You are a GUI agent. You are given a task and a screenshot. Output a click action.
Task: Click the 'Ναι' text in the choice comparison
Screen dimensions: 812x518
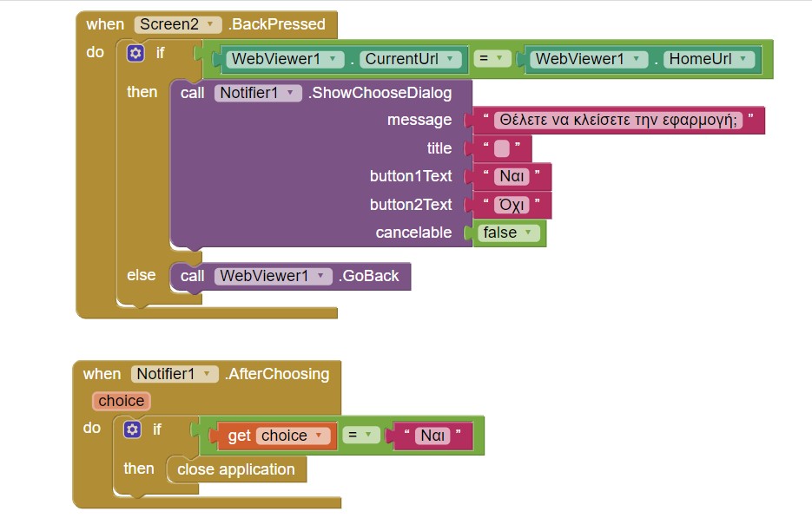(432, 436)
